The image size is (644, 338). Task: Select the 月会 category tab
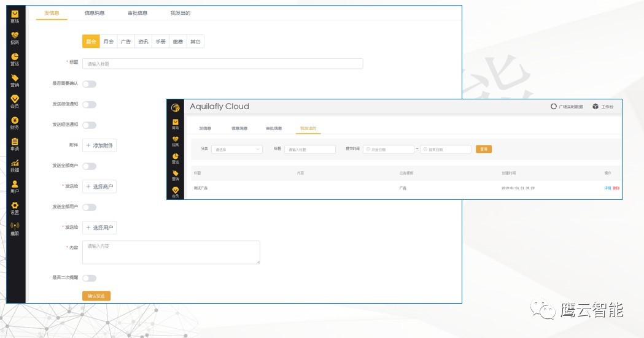pos(109,42)
